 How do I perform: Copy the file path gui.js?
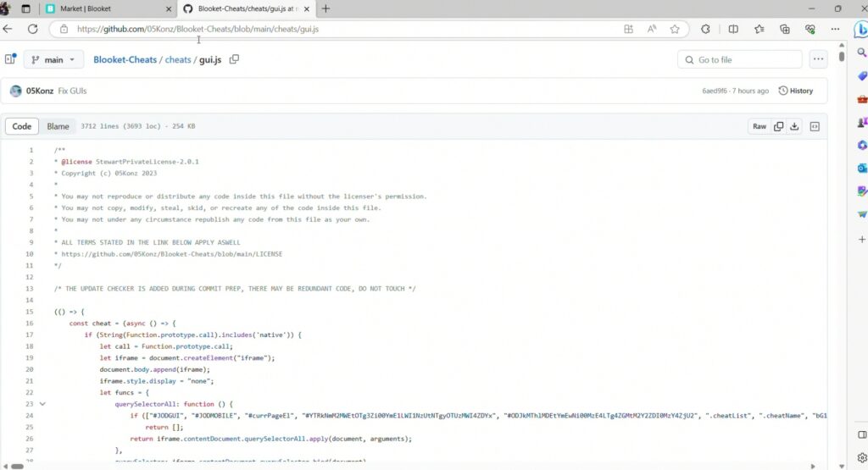click(234, 59)
